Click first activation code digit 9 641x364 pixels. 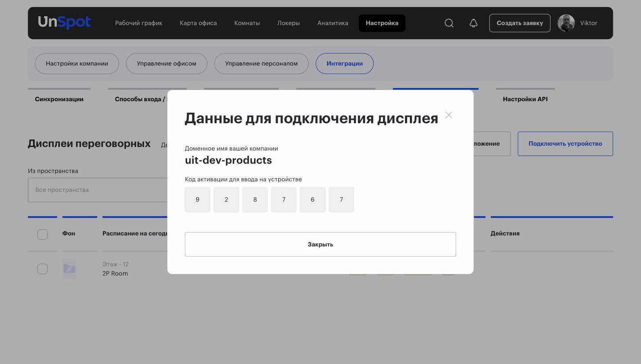pyautogui.click(x=197, y=200)
